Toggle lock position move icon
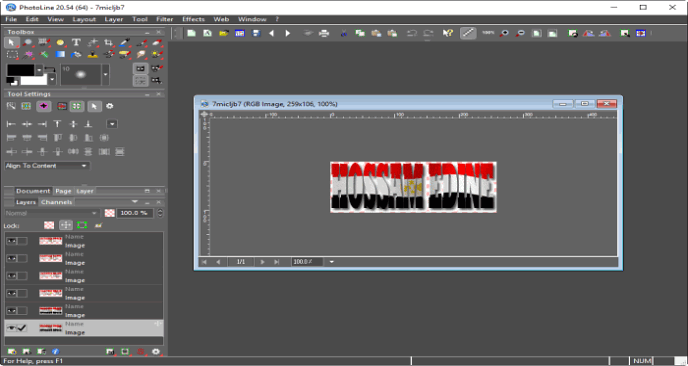This screenshot has width=688, height=366. pos(66,225)
